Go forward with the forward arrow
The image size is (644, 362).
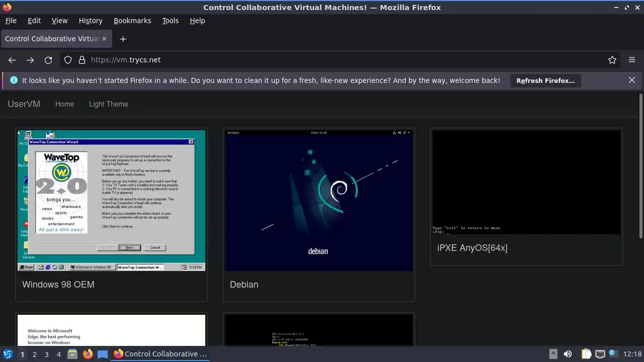[30, 60]
